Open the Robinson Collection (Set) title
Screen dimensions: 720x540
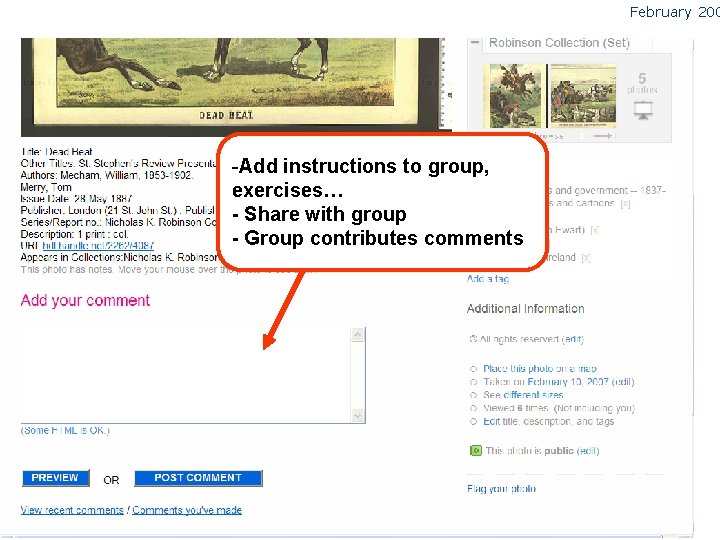point(559,43)
